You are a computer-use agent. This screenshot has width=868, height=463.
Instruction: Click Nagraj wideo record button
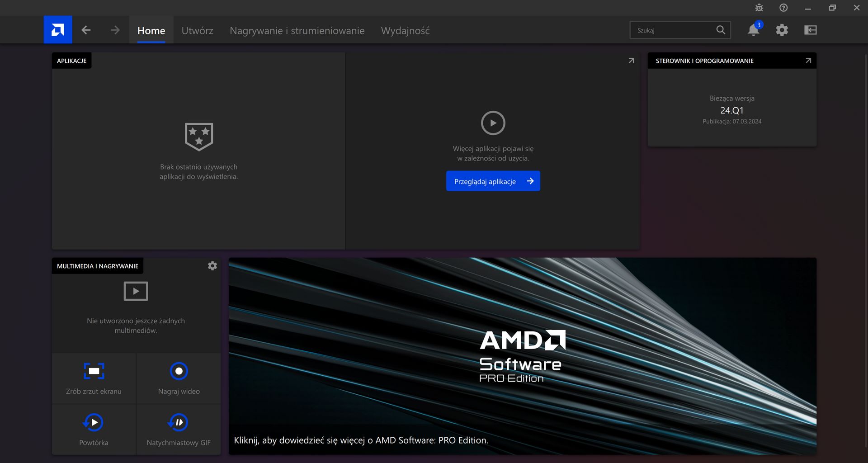click(179, 378)
